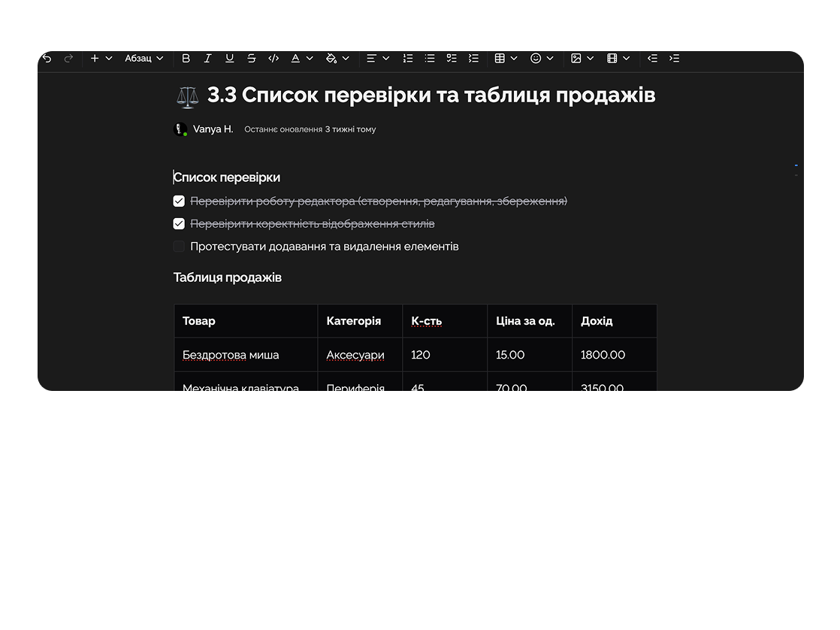Insert a checklist from toolbar
This screenshot has width=840, height=630.
click(452, 58)
